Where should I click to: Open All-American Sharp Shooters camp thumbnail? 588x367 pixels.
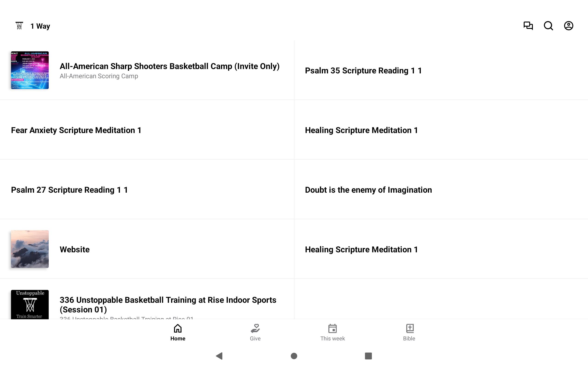pos(30,70)
